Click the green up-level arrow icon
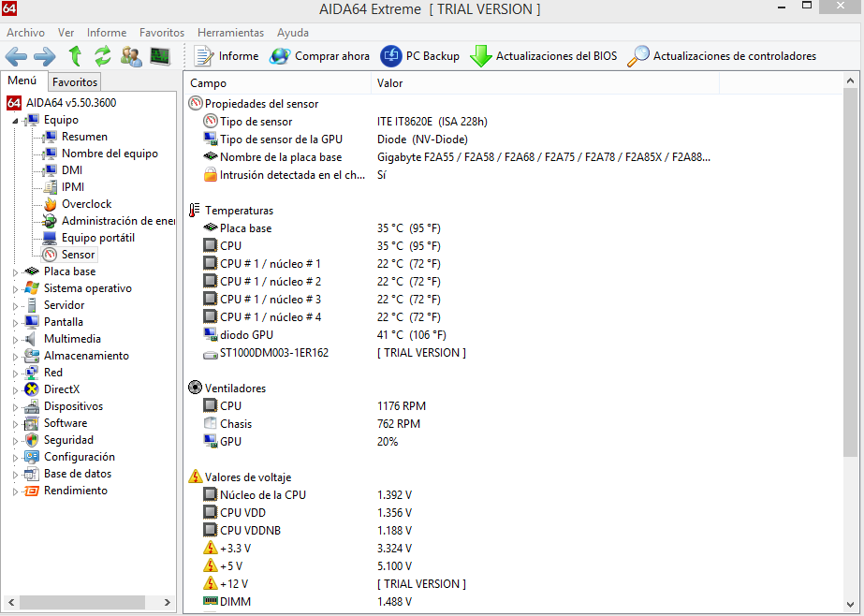This screenshot has width=864, height=616. (x=76, y=55)
